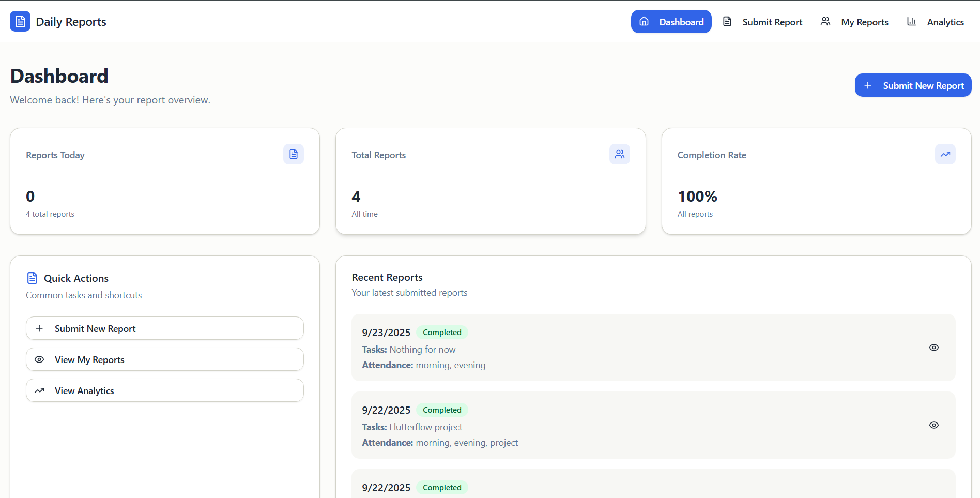This screenshot has height=498, width=980.
Task: Click the people icon on Total Reports card
Action: point(619,154)
